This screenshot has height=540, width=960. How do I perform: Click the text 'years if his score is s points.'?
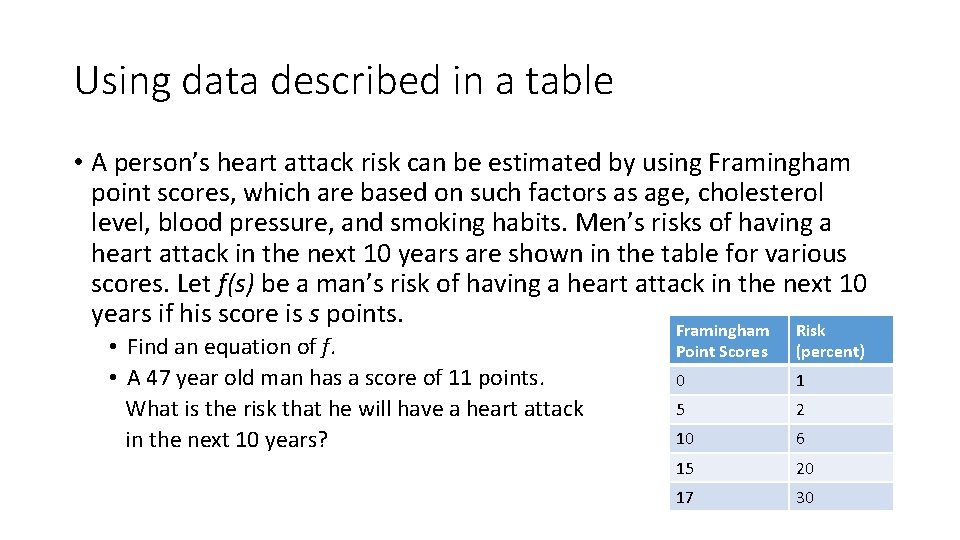click(x=247, y=313)
